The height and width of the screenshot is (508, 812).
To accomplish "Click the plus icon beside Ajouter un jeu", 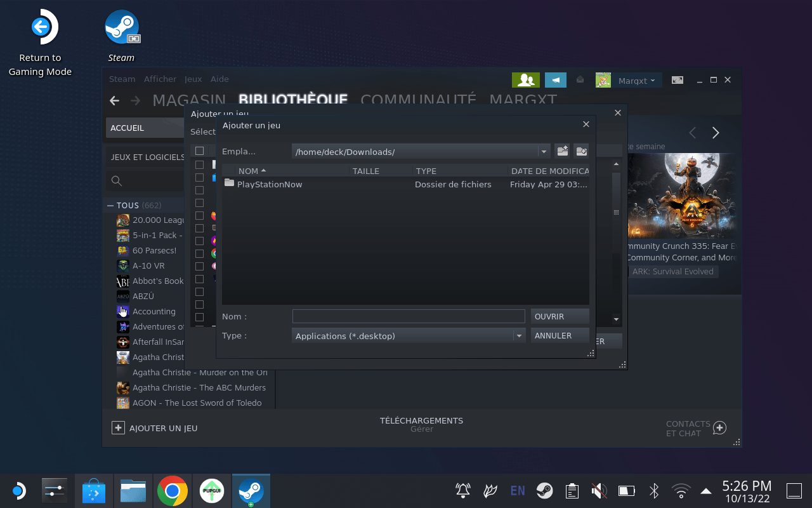I will (118, 428).
